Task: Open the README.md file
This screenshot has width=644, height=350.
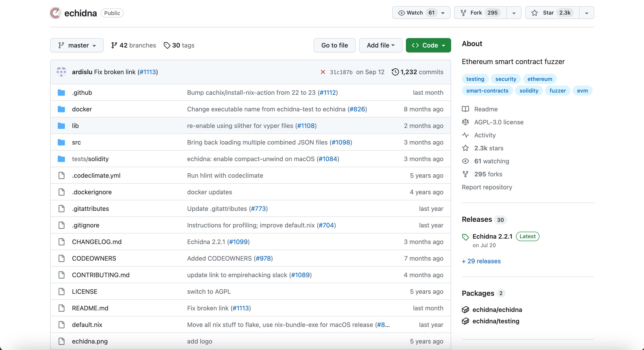Action: coord(90,308)
